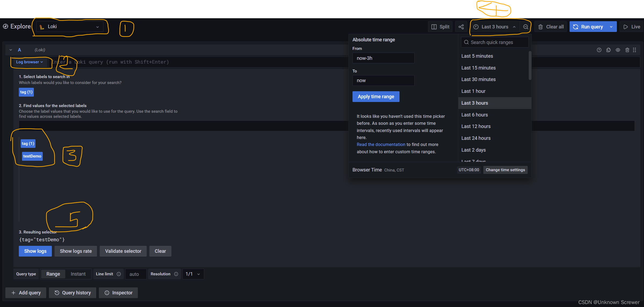The image size is (644, 307).
Task: Remove query A with trash icon
Action: coord(627,50)
